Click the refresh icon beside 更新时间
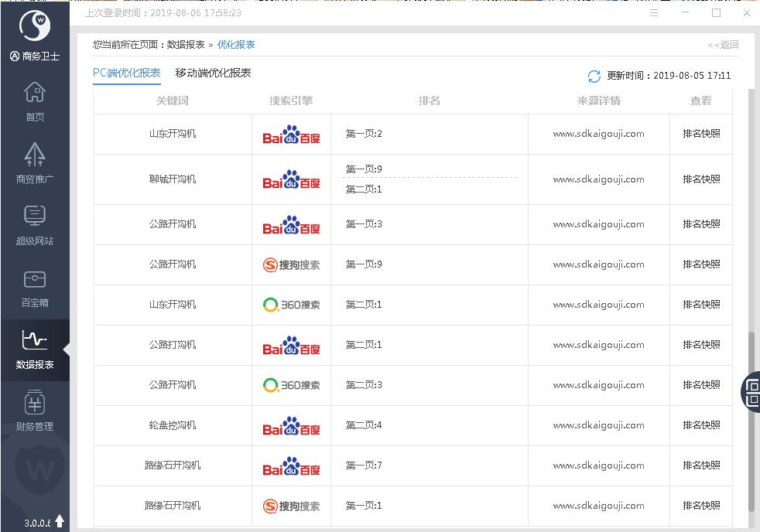This screenshot has width=760, height=532. click(594, 76)
